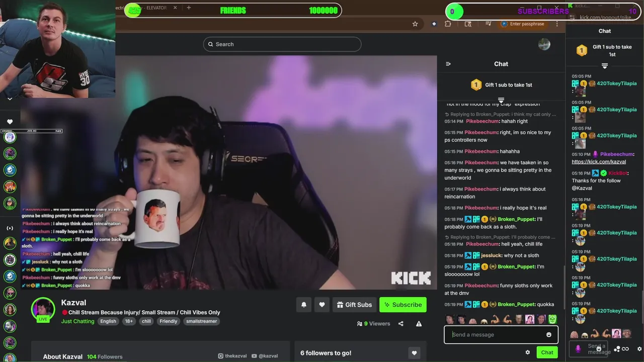Click Broken_Puppet username on quokka message
Image resolution: width=644 pixels, height=362 pixels.
[516, 304]
